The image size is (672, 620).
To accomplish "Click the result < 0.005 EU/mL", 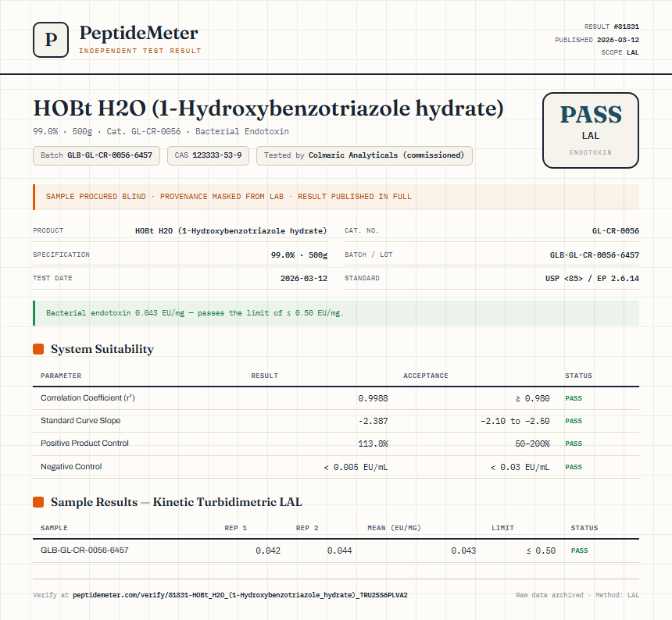I will coord(356,467).
